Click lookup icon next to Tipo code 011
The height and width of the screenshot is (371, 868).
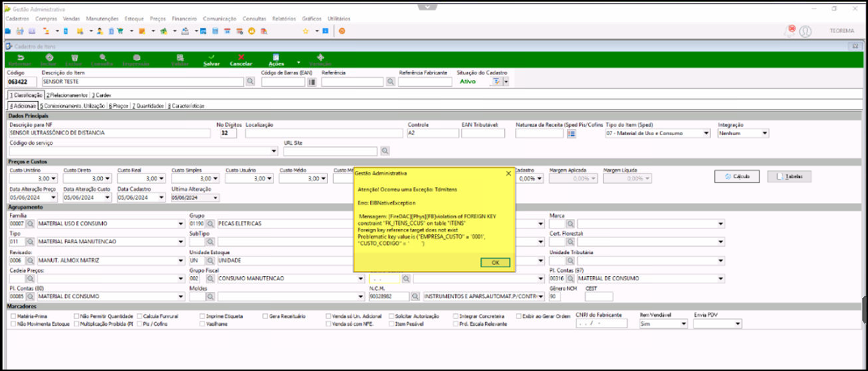tap(30, 242)
